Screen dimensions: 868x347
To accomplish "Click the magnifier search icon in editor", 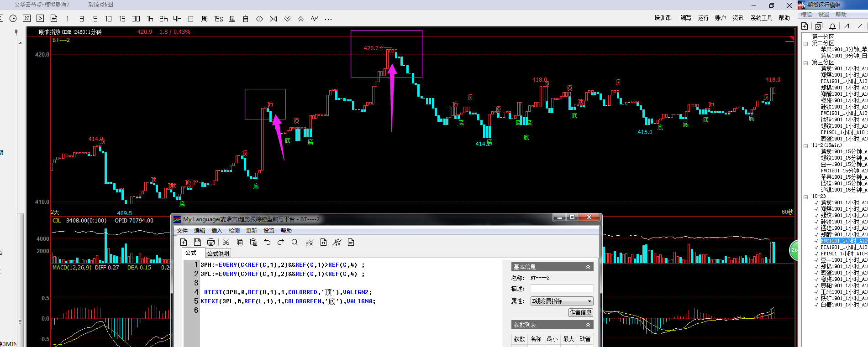I will (295, 242).
